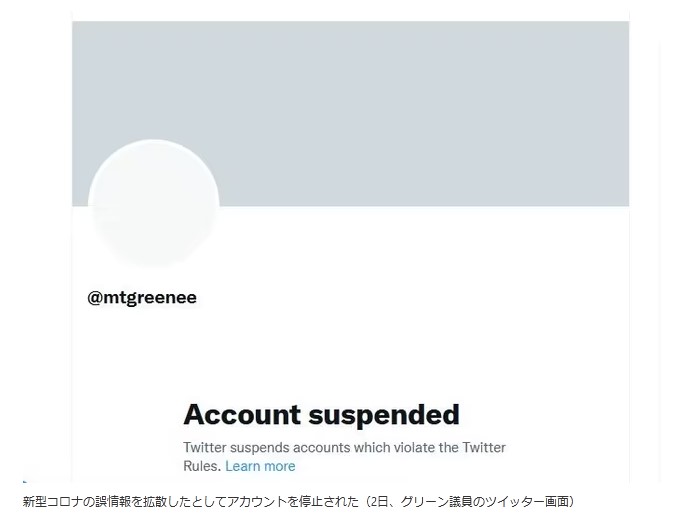This screenshot has height=522, width=686.
Task: Click the word 'violate' in the description
Action: tap(414, 448)
